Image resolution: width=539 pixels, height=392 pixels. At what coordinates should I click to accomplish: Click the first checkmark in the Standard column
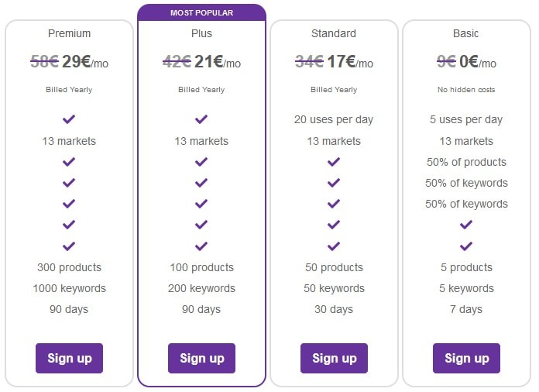pos(334,162)
